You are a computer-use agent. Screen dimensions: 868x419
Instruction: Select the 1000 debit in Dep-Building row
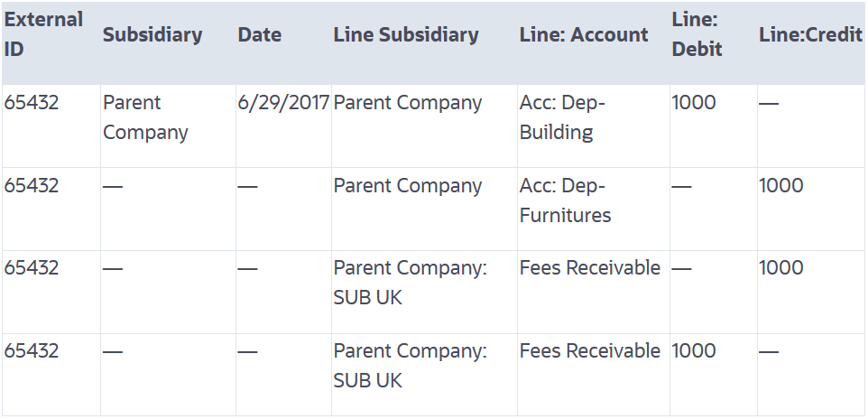pos(694,103)
